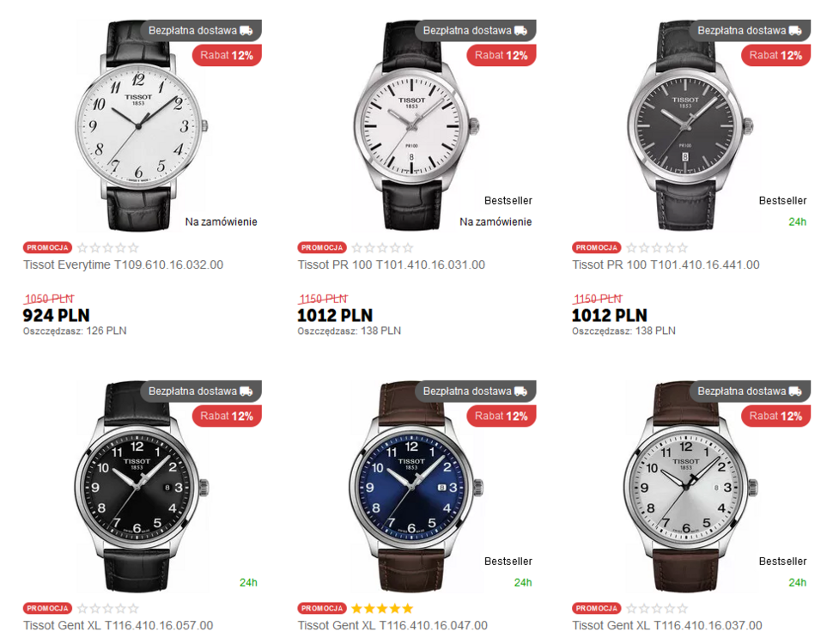Click the five gold stars rating for Gent XL T116.410.16.047.00
The width and height of the screenshot is (833, 644).
tap(382, 609)
